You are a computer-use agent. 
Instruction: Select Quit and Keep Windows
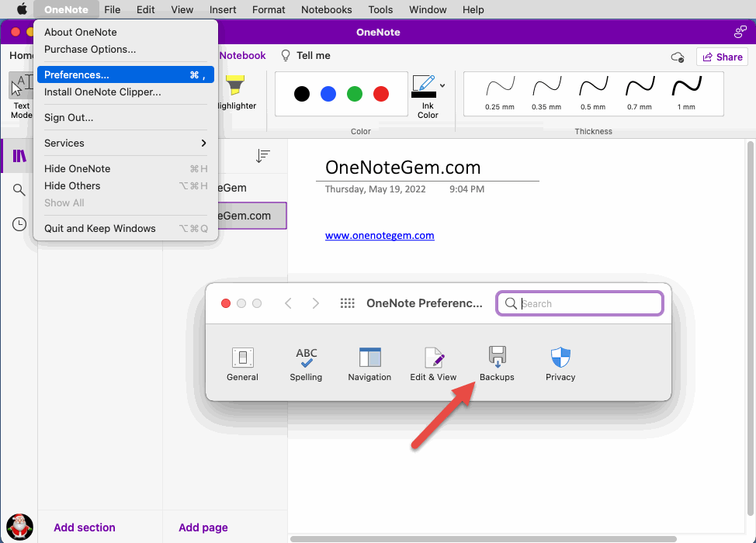click(126, 228)
